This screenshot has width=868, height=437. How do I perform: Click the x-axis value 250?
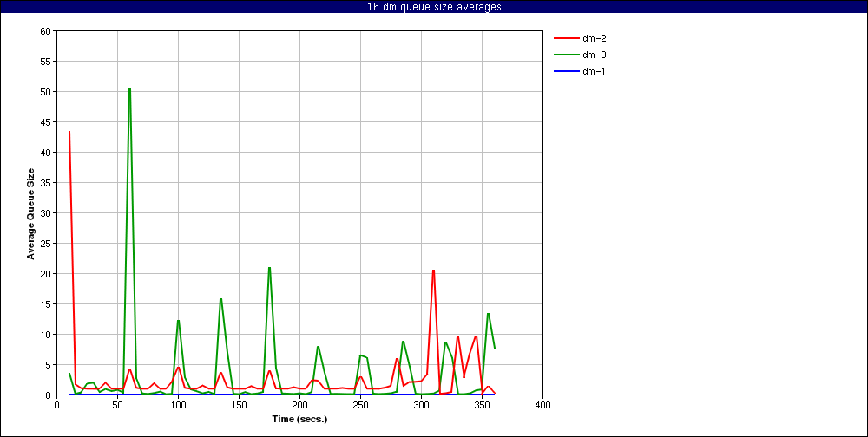click(360, 405)
